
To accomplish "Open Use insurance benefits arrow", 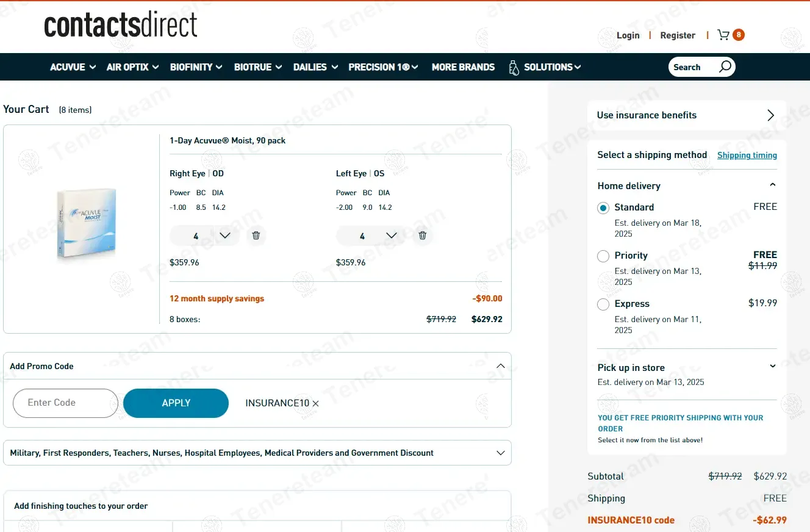I will [770, 115].
